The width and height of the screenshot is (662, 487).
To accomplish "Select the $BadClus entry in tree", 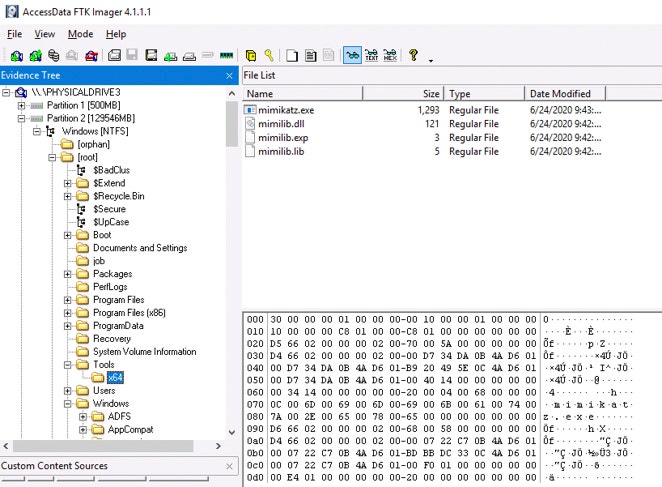I will click(111, 170).
